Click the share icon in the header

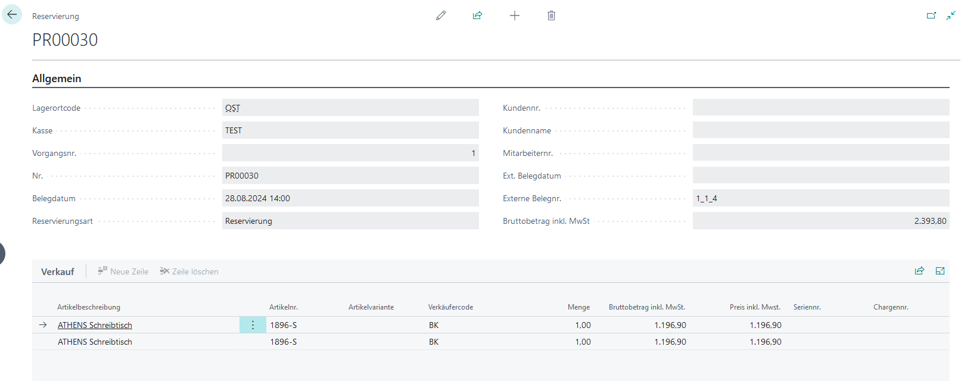pos(477,15)
